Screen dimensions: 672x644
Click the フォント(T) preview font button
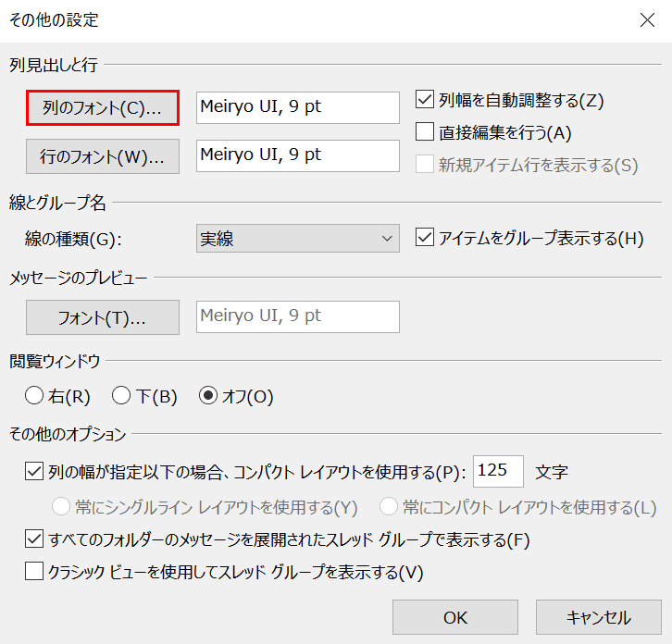(103, 317)
